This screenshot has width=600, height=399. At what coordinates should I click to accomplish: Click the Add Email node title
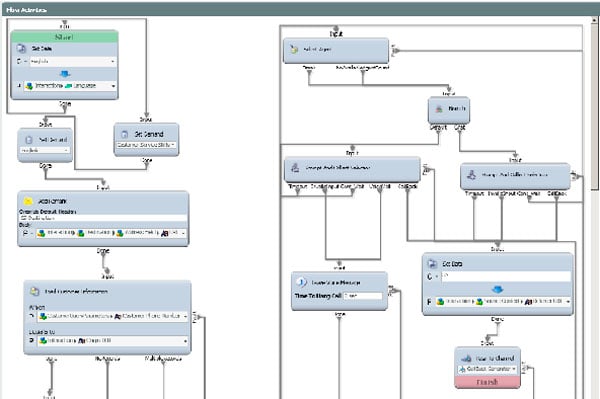coord(52,201)
